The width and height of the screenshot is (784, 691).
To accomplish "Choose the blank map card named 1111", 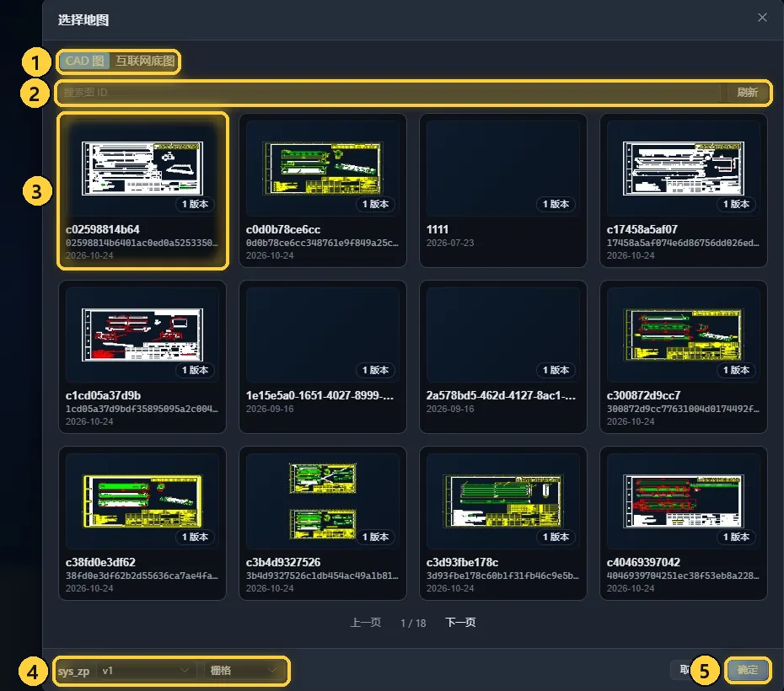I will point(503,190).
